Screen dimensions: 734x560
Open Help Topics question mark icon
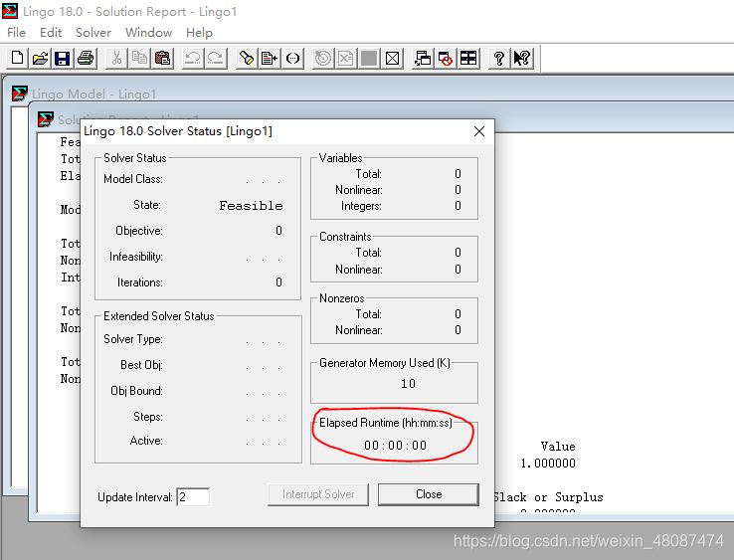point(499,58)
